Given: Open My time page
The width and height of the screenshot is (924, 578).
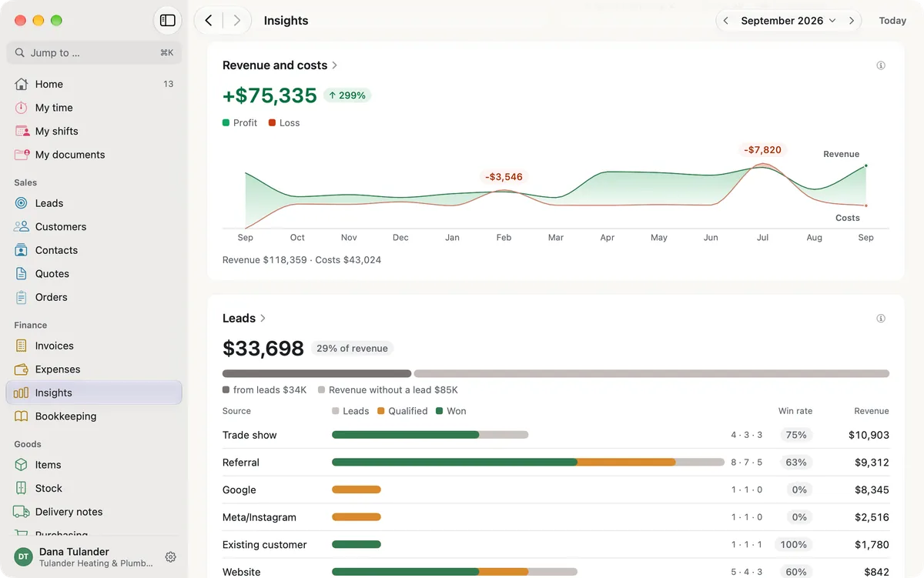Looking at the screenshot, I should (94, 108).
